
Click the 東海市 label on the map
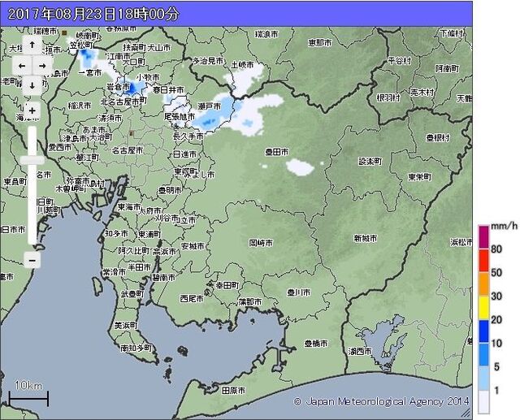(x=129, y=207)
